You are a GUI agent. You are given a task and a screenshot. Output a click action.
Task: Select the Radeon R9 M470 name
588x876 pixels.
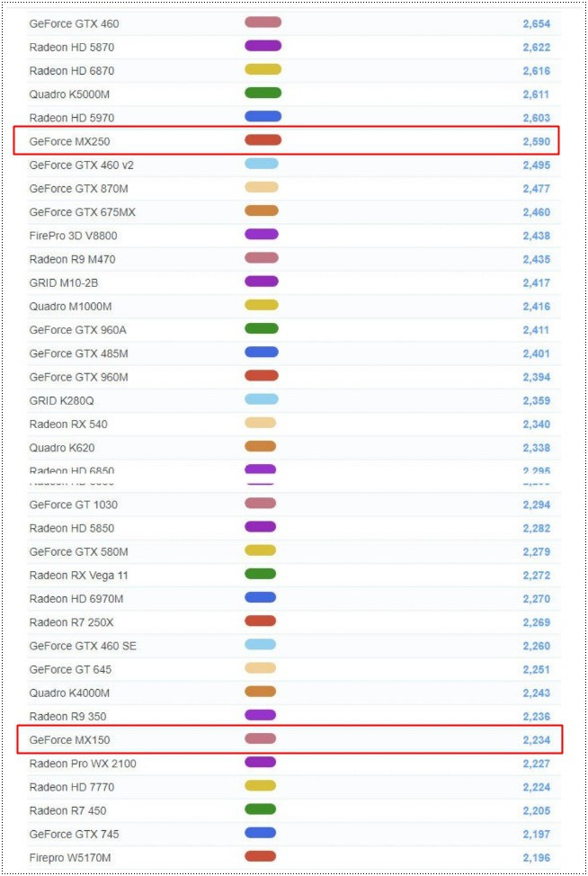click(x=72, y=259)
